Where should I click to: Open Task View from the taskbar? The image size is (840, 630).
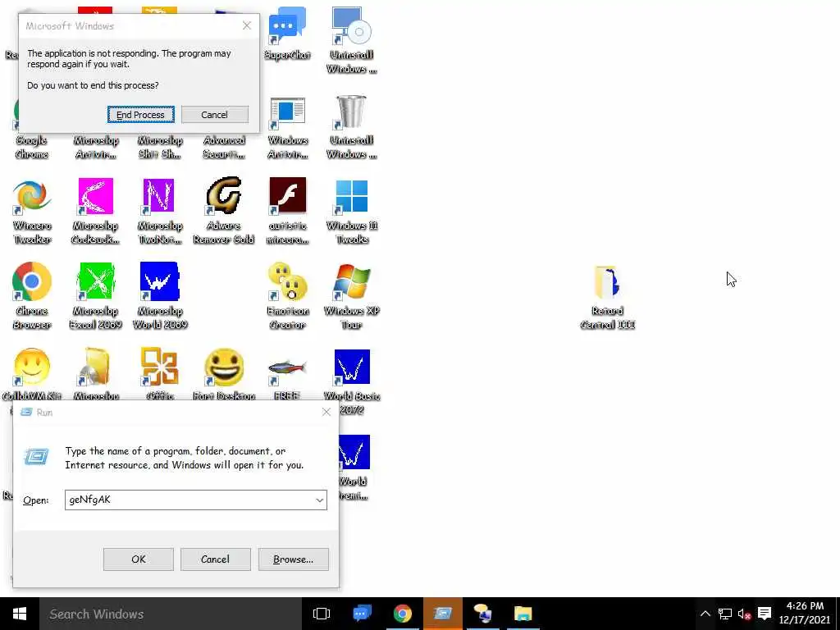322,614
